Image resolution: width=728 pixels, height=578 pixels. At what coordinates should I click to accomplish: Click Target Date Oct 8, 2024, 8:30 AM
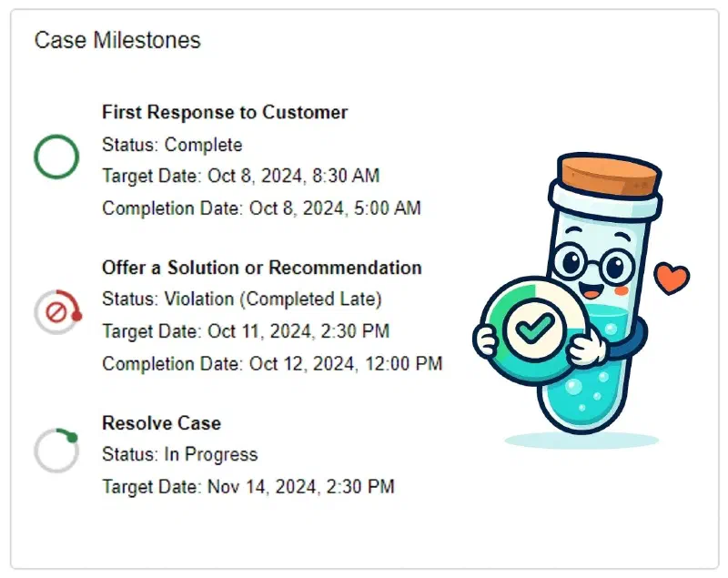pos(241,176)
